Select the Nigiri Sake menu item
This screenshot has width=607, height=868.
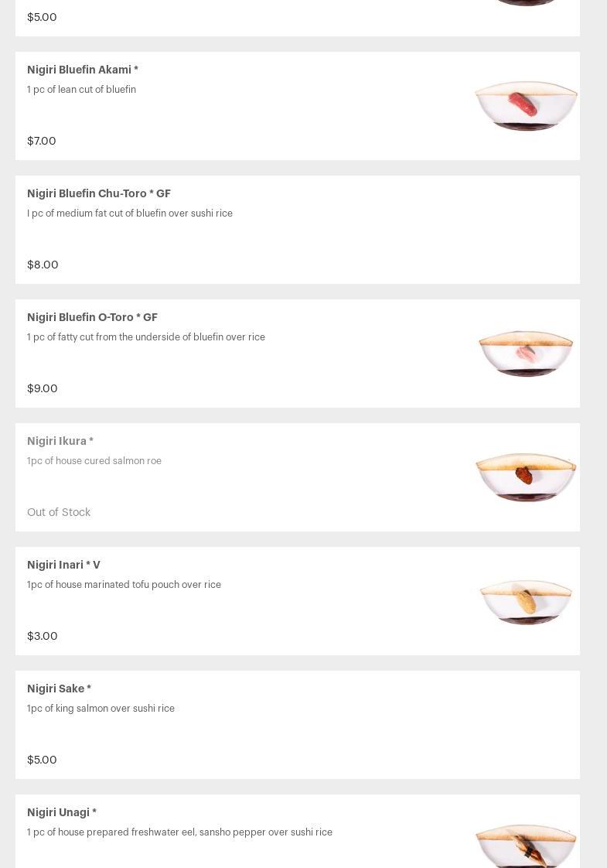point(59,689)
